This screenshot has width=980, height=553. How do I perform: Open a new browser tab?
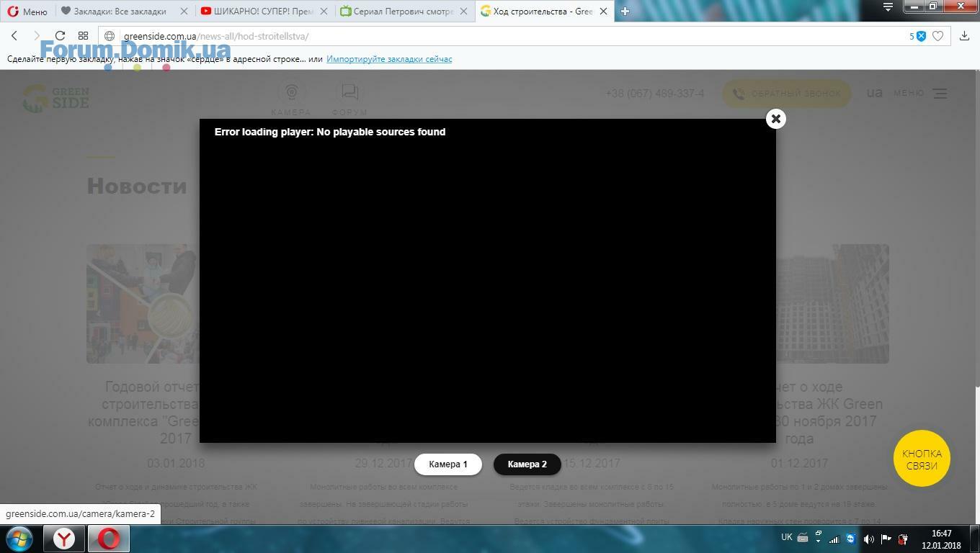point(625,11)
